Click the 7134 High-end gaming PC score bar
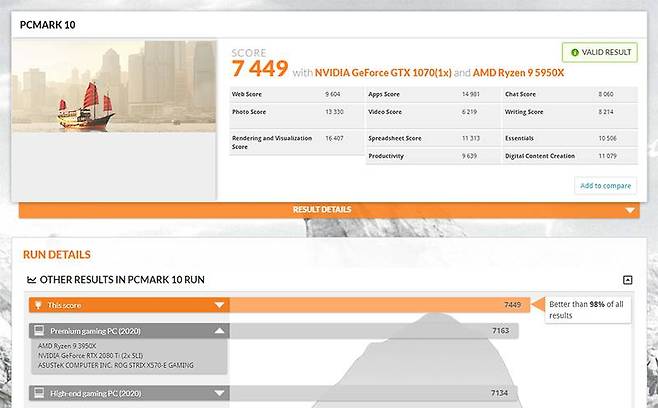 click(370, 394)
